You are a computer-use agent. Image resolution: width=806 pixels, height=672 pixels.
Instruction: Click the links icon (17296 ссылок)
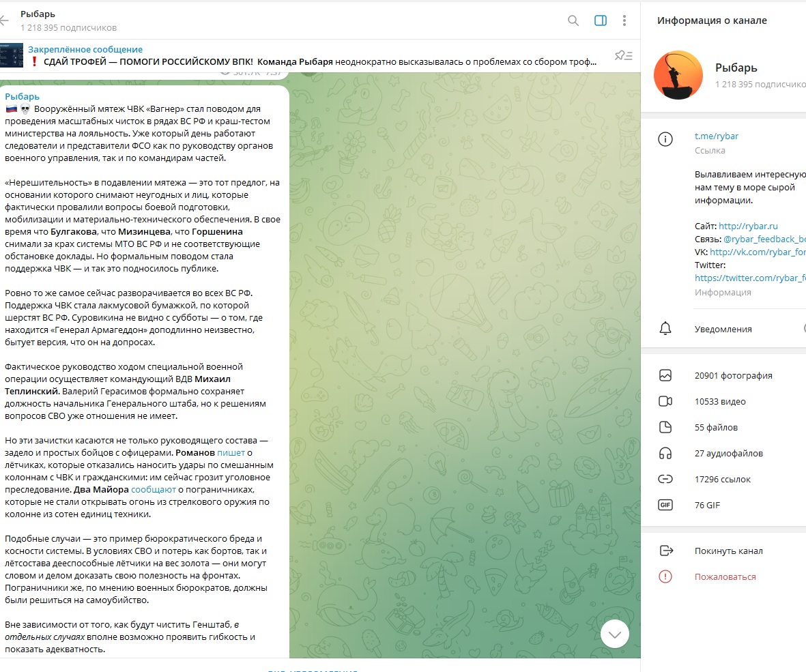[x=665, y=479]
